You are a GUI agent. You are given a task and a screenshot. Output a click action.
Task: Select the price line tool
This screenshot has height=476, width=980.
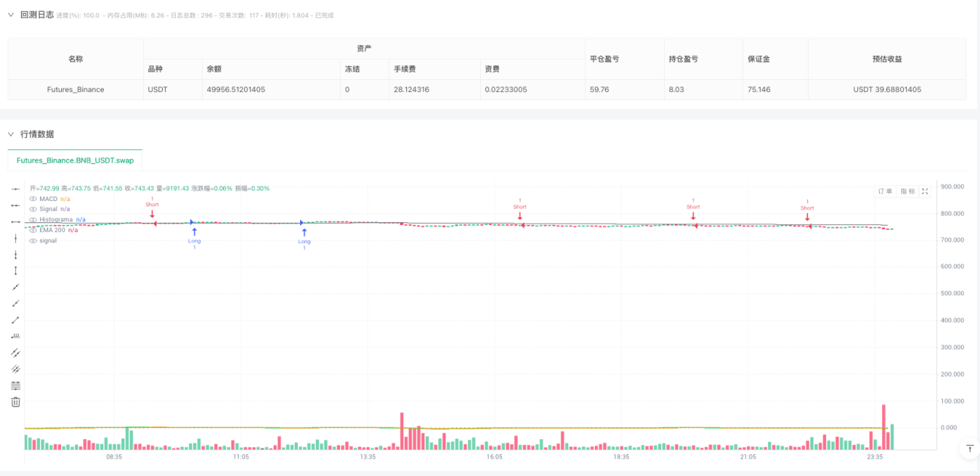click(15, 336)
